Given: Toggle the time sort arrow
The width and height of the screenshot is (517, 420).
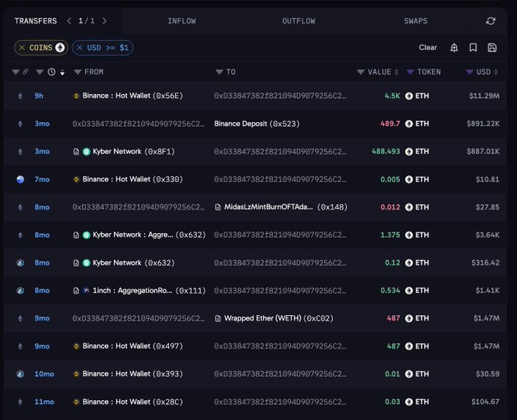Looking at the screenshot, I should [62, 72].
